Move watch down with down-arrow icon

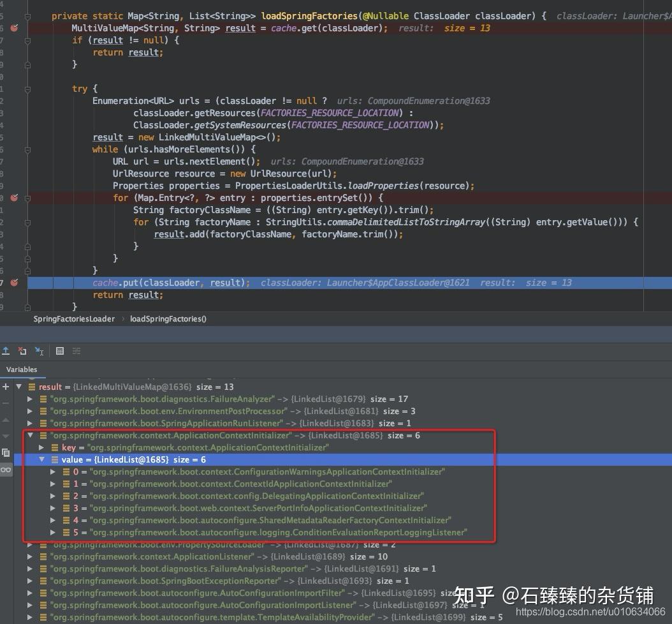[x=6, y=436]
